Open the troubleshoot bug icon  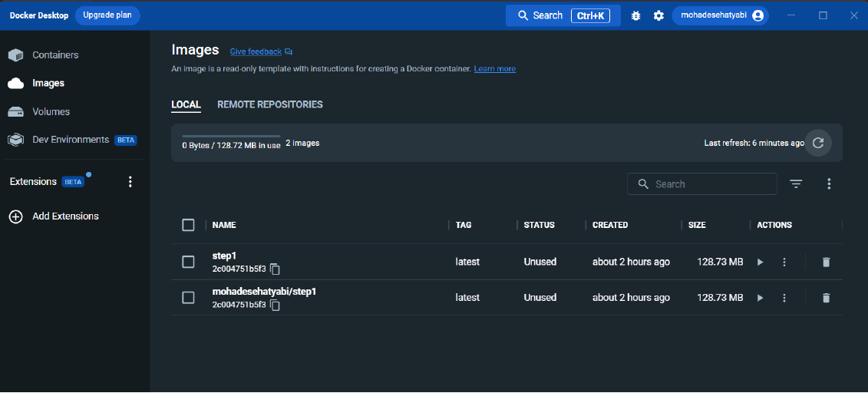(635, 15)
